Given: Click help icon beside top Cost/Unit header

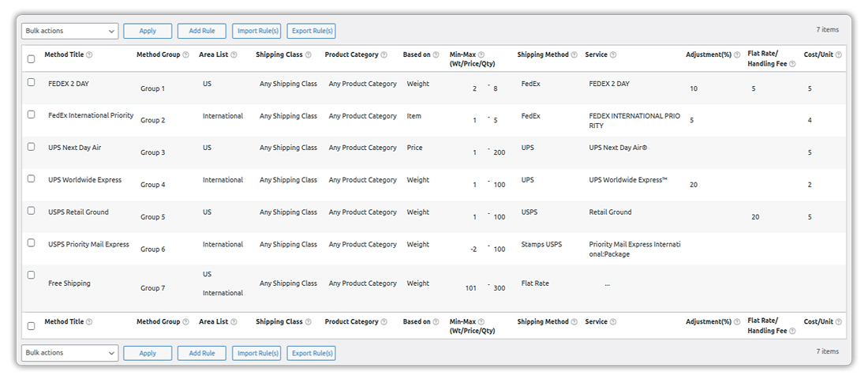Looking at the screenshot, I should coord(838,55).
